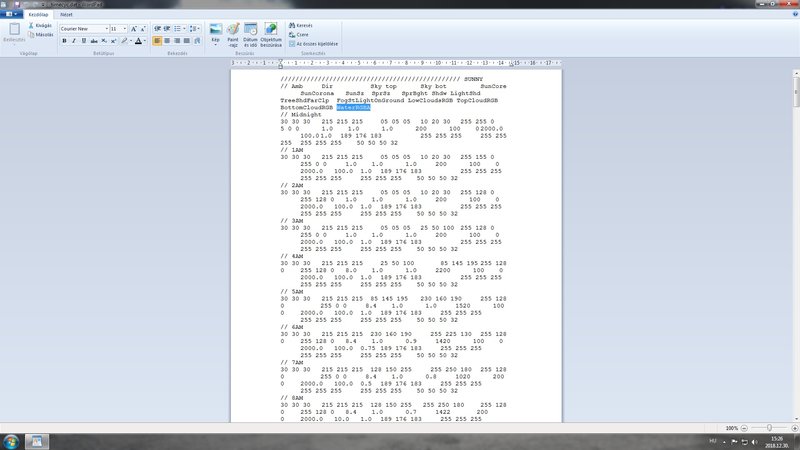Screen dimensions: 800x450
Task: Click the 100% zoom level label
Action: 732,428
